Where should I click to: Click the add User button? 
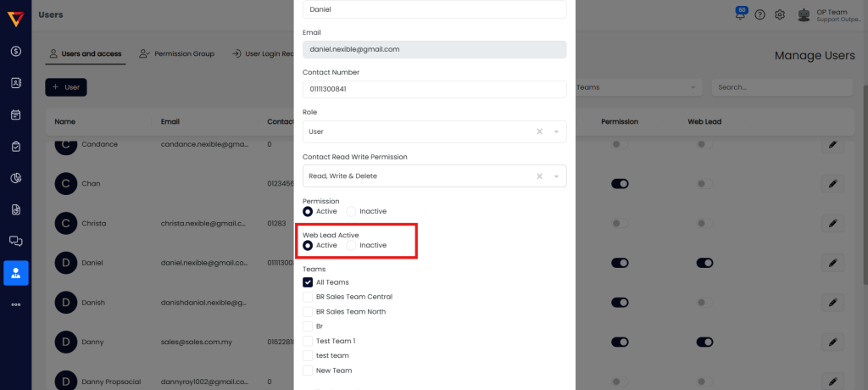[x=66, y=86]
